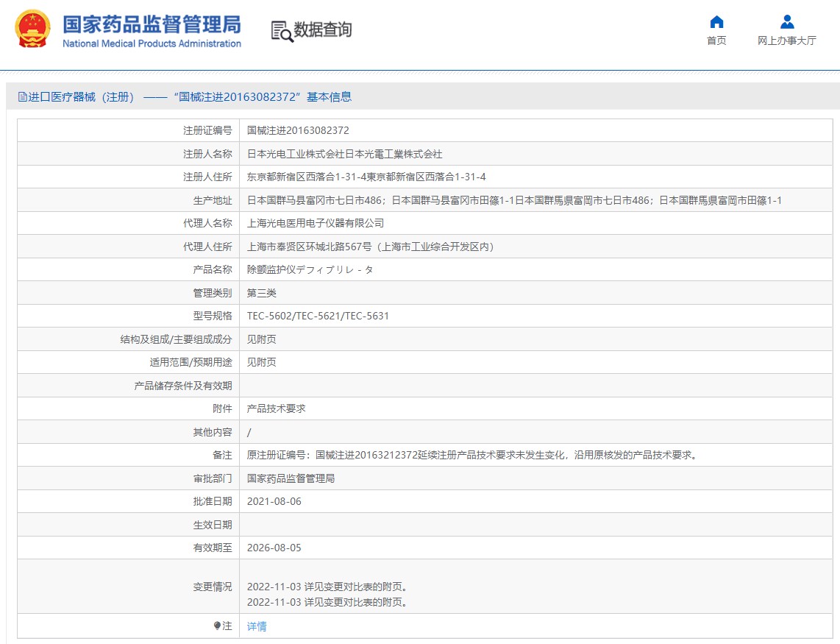Viewport: 840px width, 644px height.
Task: Select product name 除颤监护仪 value
Action: pos(310,269)
